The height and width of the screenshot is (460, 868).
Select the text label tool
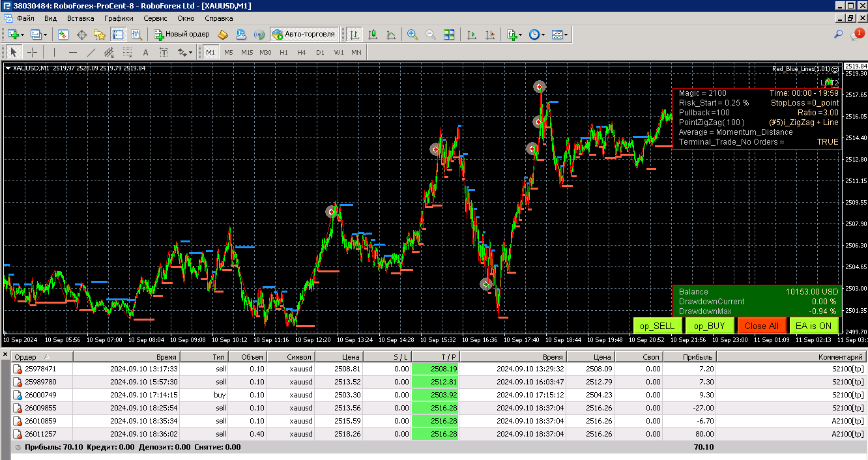tap(164, 52)
